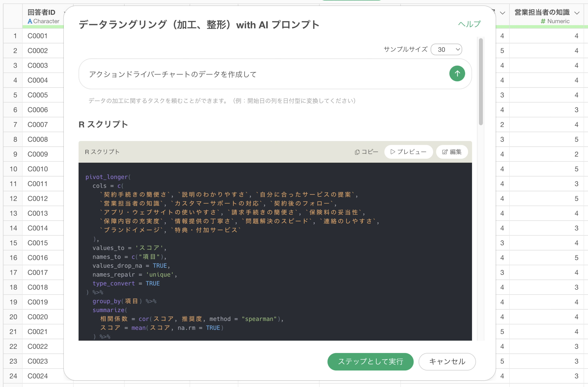
Task: Open the ヘルプ link
Action: pyautogui.click(x=469, y=24)
